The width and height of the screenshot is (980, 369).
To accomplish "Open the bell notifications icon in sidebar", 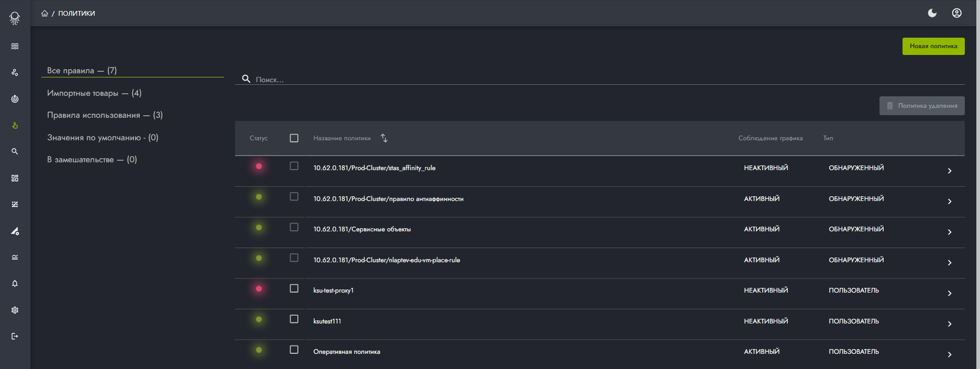I will point(15,284).
